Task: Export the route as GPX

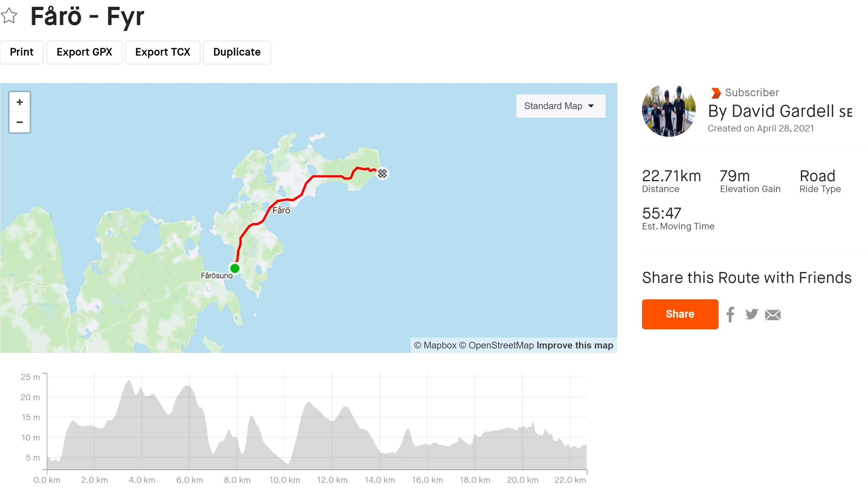Action: 84,52
